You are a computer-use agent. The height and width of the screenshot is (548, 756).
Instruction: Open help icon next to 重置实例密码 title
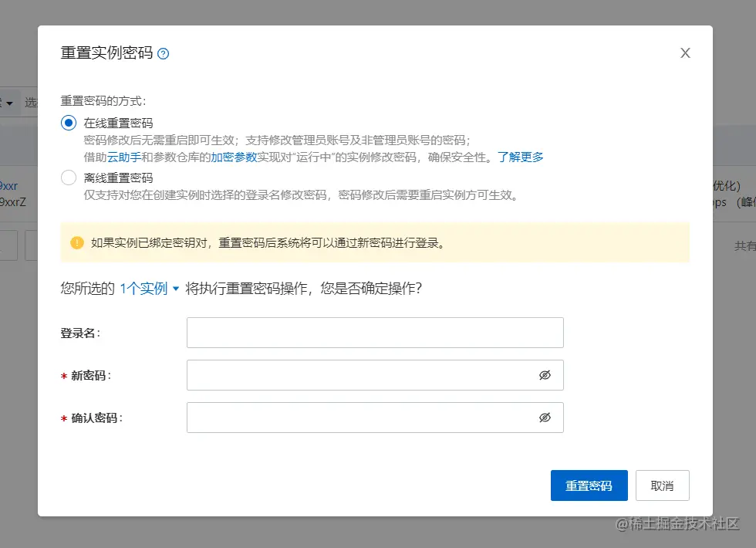pos(164,53)
